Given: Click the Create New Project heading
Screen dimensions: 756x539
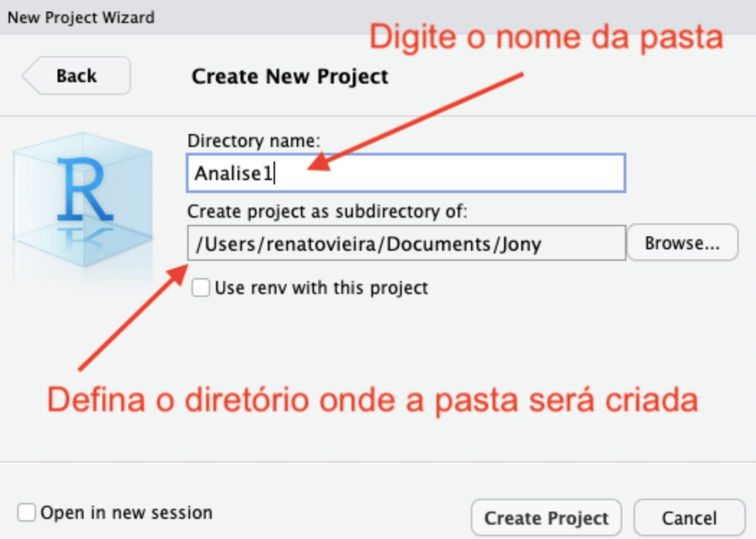Looking at the screenshot, I should point(289,76).
